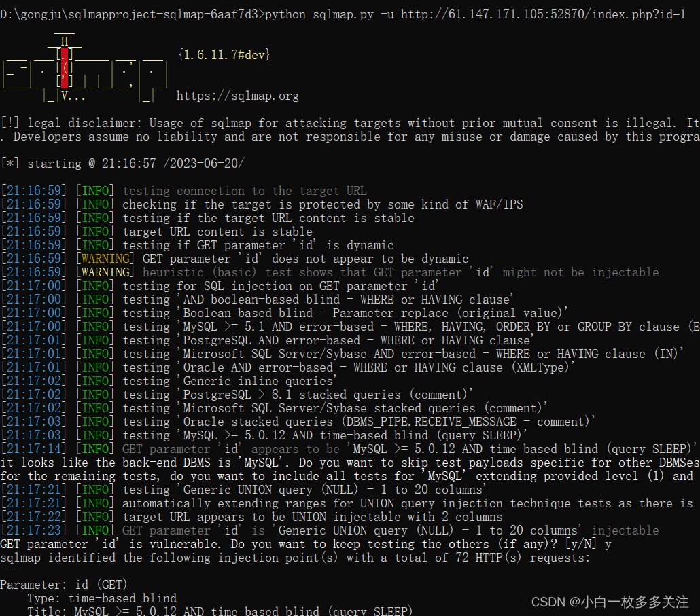Click the 21:17:23 'Generic UNION query injectable' line
The image size is (700, 616).
click(330, 530)
